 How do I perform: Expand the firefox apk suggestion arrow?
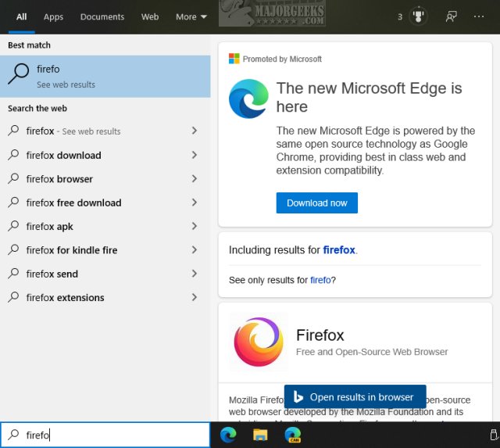click(195, 226)
